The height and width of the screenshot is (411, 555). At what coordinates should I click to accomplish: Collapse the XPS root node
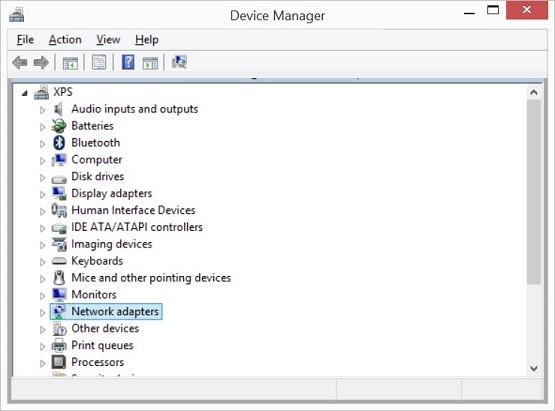pyautogui.click(x=24, y=93)
